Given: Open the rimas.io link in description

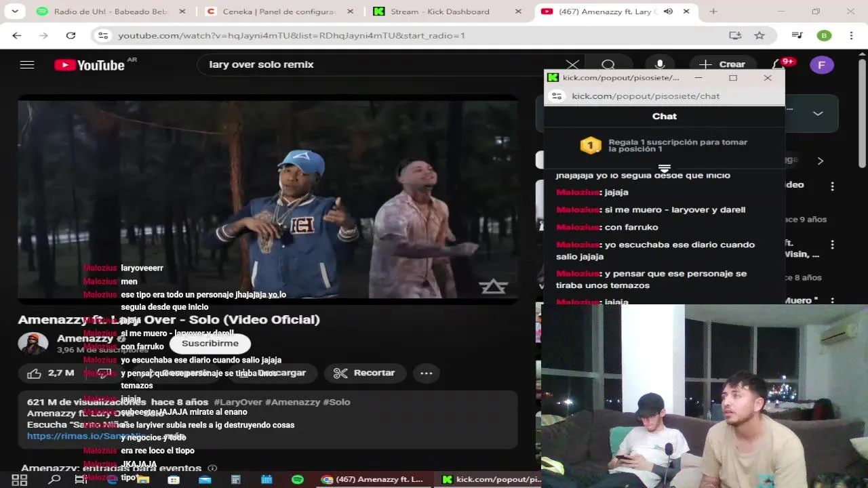Looking at the screenshot, I should pos(85,436).
